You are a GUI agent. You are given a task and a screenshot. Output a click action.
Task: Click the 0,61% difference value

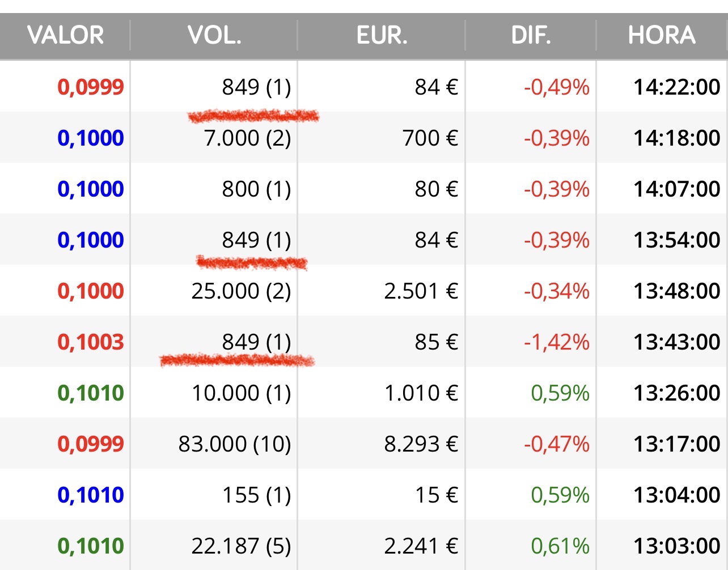click(x=560, y=546)
